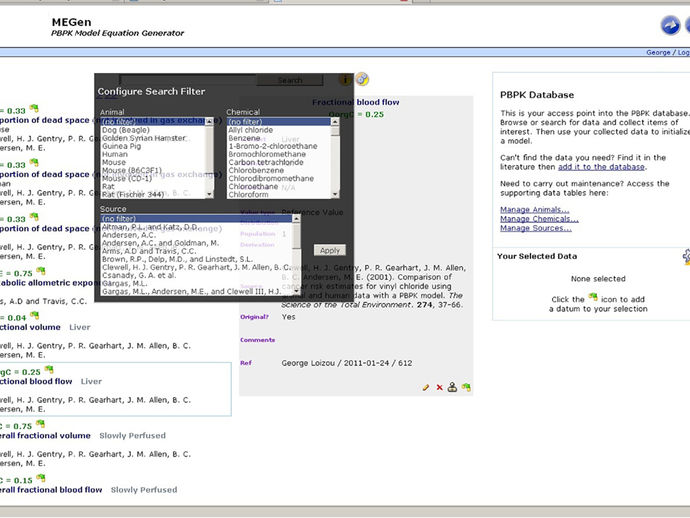
Task: Click the blue arrow icon in header
Action: [x=670, y=25]
